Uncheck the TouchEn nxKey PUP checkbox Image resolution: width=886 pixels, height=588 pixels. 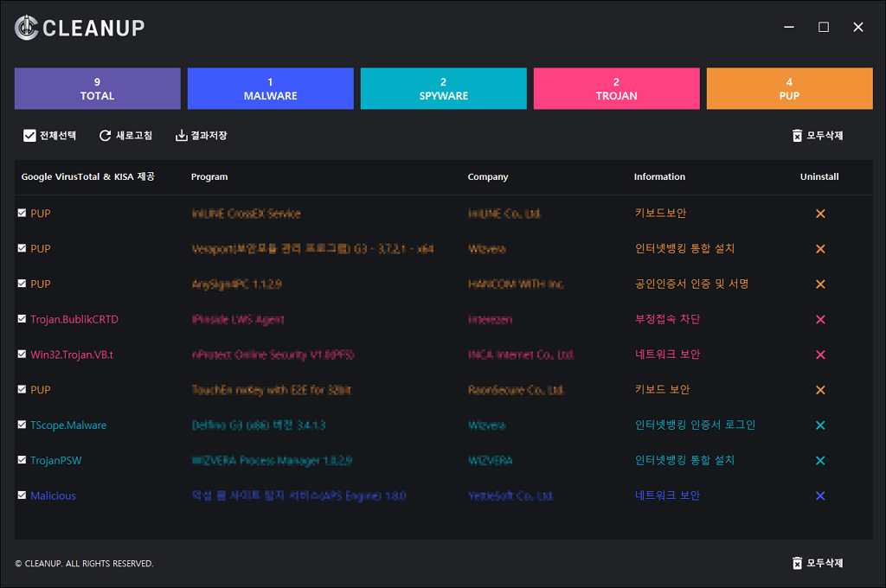click(22, 389)
